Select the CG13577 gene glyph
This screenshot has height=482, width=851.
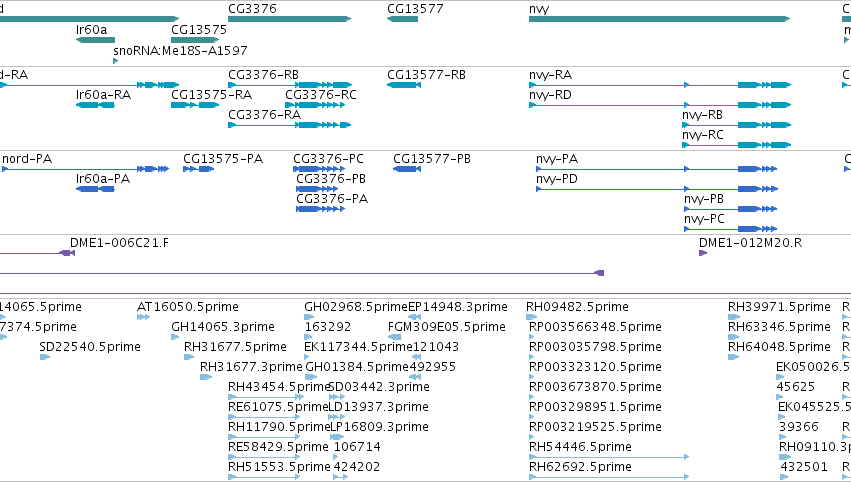click(402, 19)
